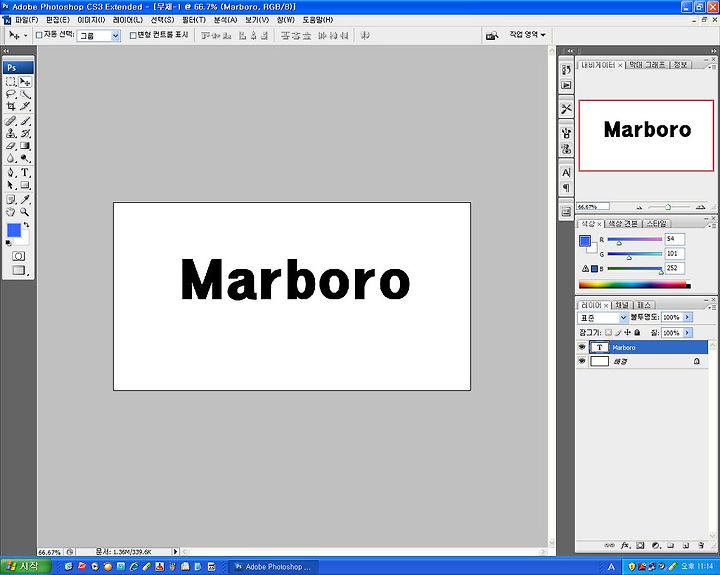Open the Move tool preset picker arrow

(x=25, y=35)
